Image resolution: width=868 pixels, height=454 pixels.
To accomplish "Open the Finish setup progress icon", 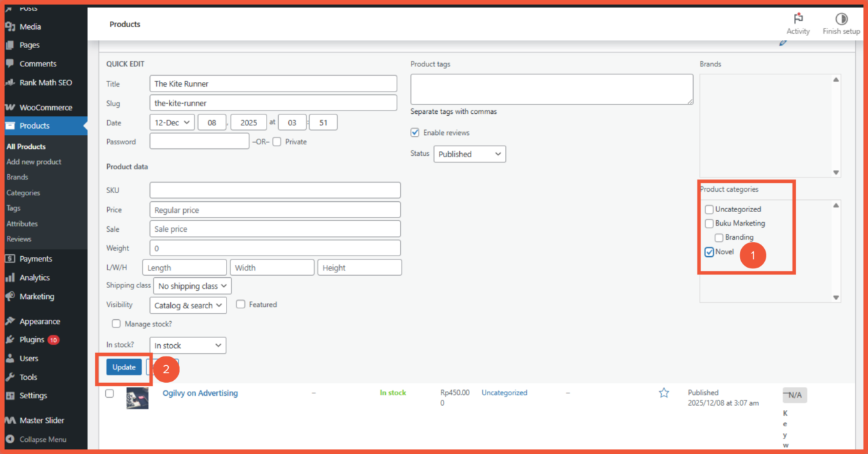I will pos(841,19).
